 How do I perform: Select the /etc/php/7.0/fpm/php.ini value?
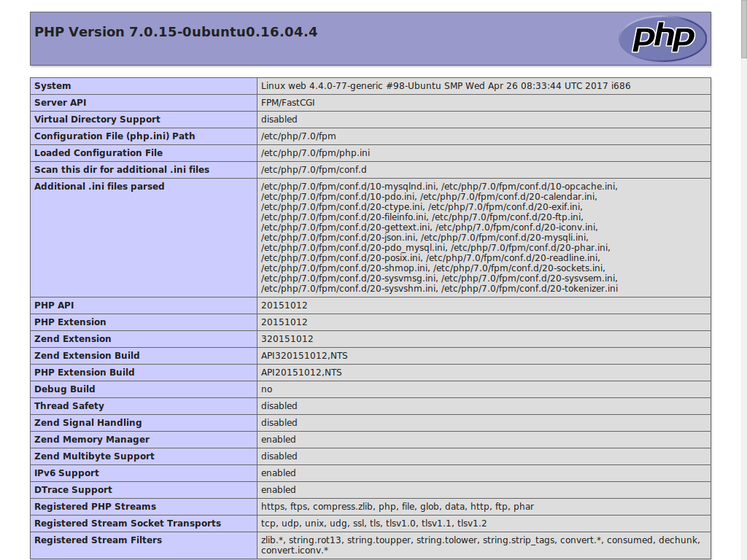click(x=315, y=153)
